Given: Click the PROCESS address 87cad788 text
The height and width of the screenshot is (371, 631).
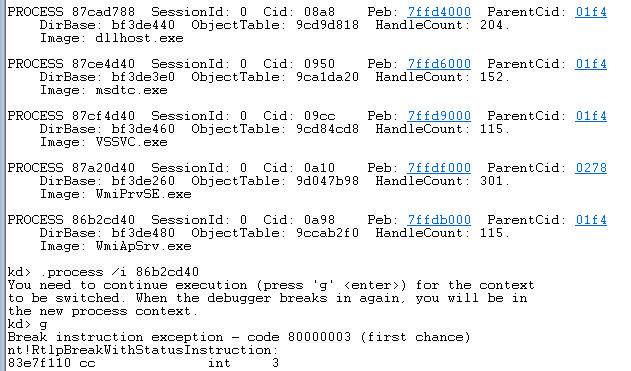Looking at the screenshot, I should point(103,12).
